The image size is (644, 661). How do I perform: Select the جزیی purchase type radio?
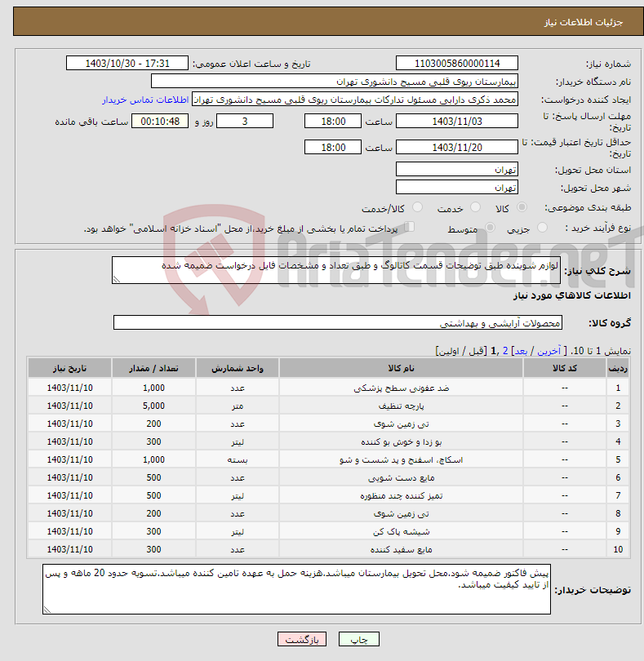coord(542,228)
